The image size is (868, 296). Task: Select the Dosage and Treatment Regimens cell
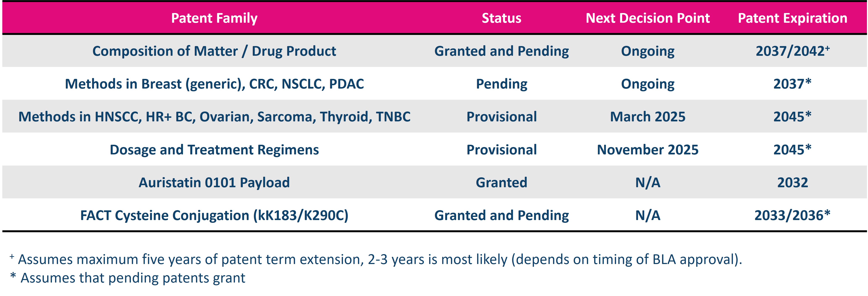(x=214, y=150)
